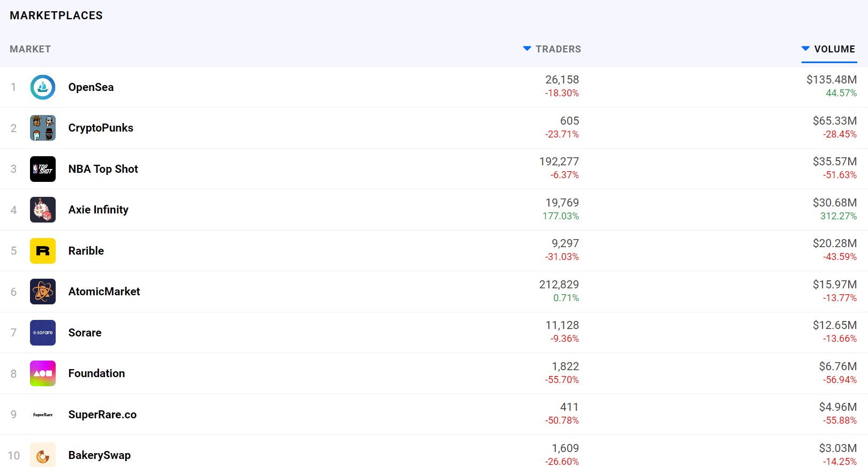Select Foundation traders count 1,822
Screen dimensions: 868x467
pos(565,366)
